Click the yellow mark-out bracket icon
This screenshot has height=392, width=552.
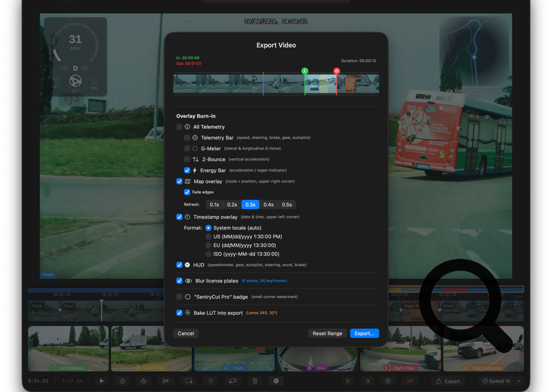(x=368, y=381)
